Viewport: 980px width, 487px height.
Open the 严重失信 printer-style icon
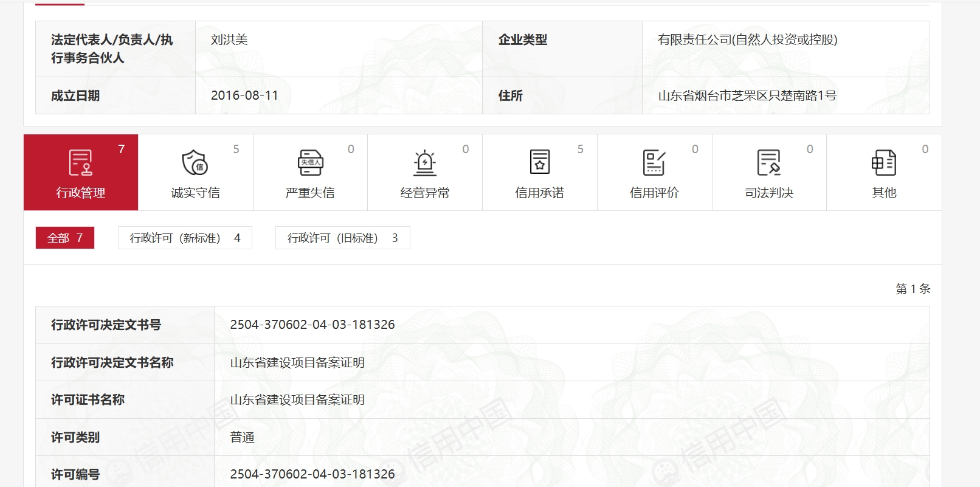[x=310, y=162]
